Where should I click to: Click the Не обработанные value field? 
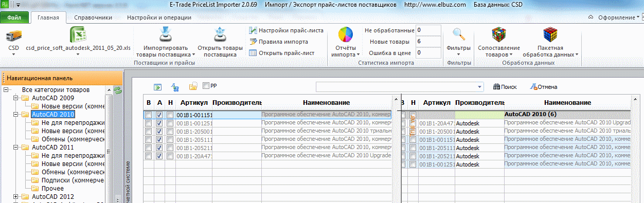pyautogui.click(x=428, y=30)
